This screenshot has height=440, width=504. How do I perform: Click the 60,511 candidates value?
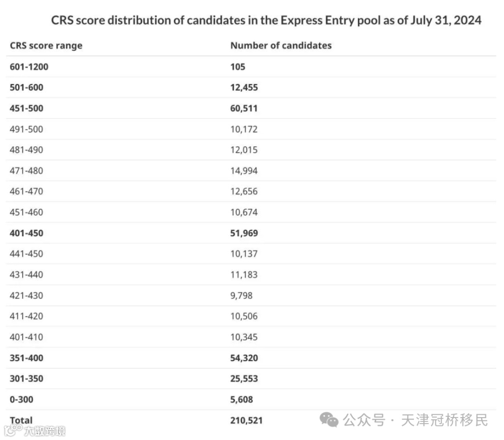click(244, 108)
